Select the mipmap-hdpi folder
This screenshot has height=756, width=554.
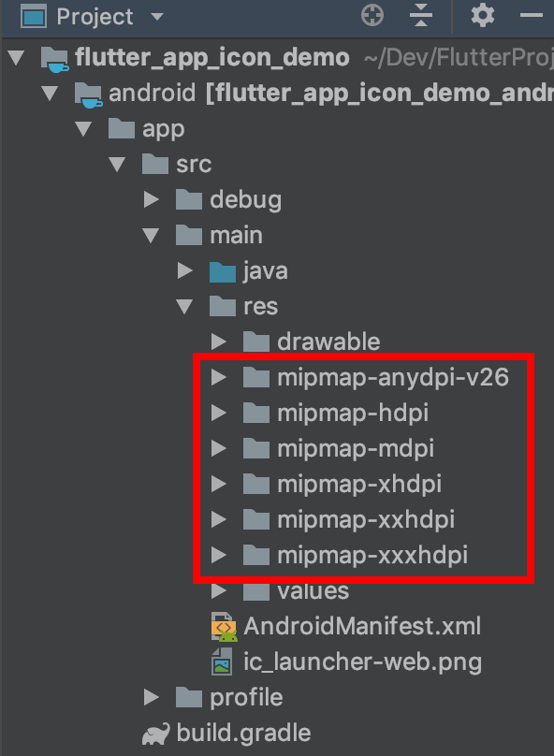click(x=353, y=414)
